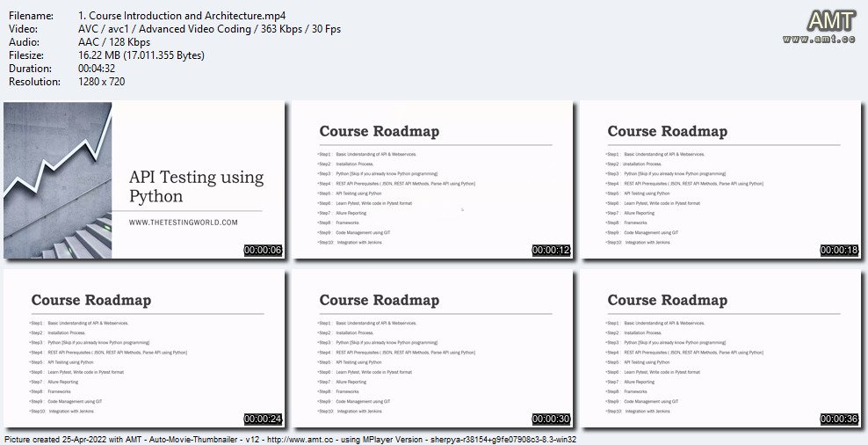The height and width of the screenshot is (445, 868).
Task: Open the Course Roadmap thumbnail stamped 00:00:36
Action: coord(720,349)
